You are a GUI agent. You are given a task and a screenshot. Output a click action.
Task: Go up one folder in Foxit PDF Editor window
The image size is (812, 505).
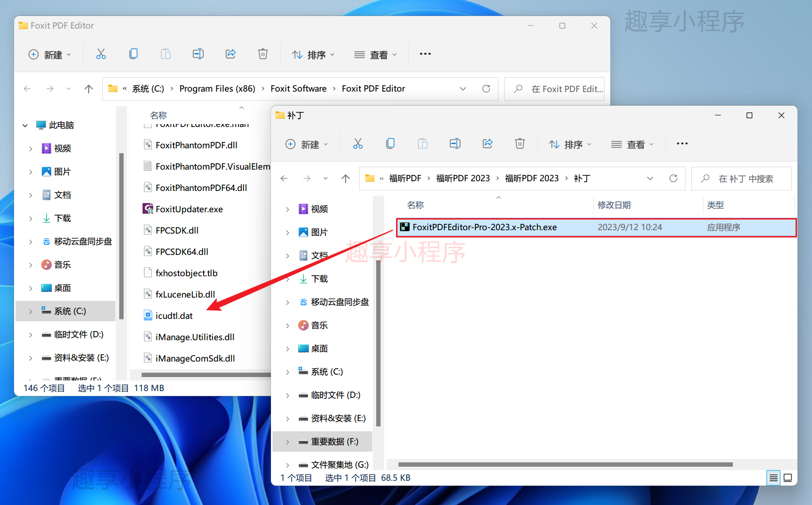(x=88, y=89)
